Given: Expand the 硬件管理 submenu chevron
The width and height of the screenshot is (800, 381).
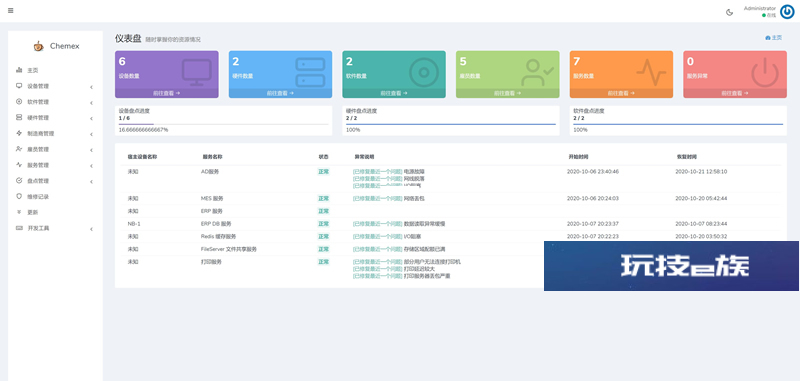Looking at the screenshot, I should 91,118.
